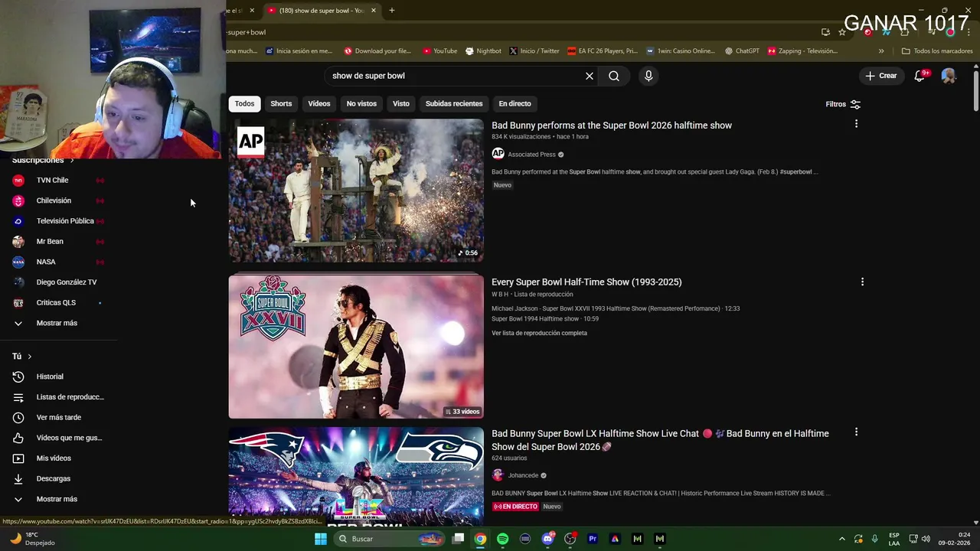
Task: Open Discord from the taskbar
Action: [x=547, y=539]
